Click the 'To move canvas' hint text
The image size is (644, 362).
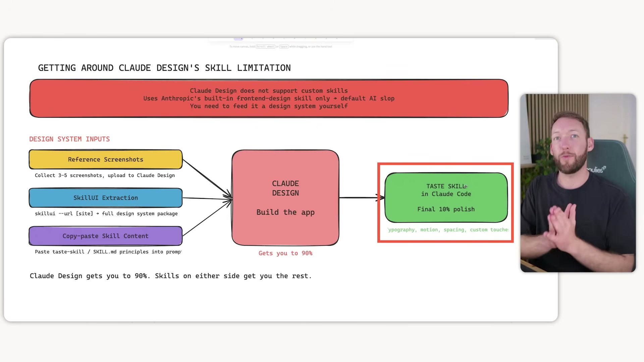281,47
